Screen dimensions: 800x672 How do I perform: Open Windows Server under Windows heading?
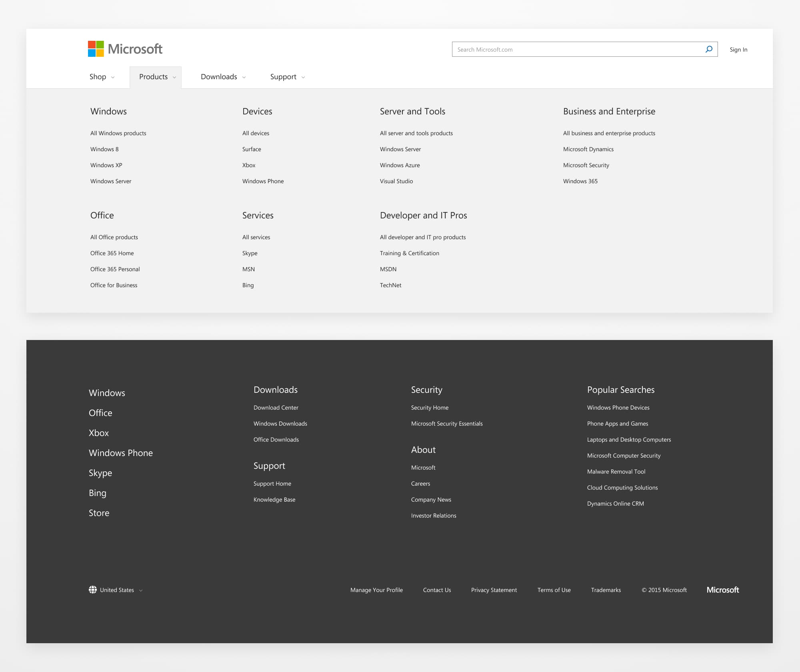pyautogui.click(x=111, y=181)
